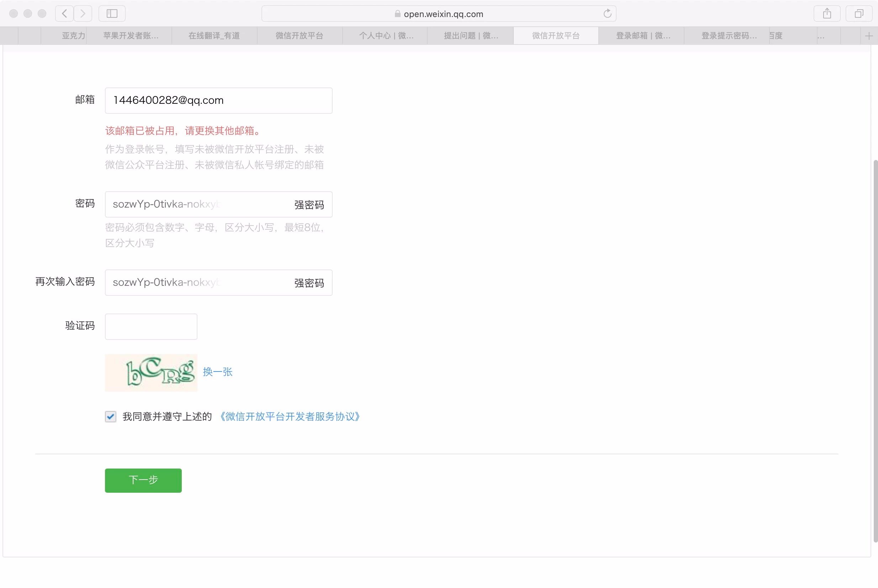The height and width of the screenshot is (588, 878).
Task: Toggle the Safari sidebar button
Action: (x=112, y=14)
